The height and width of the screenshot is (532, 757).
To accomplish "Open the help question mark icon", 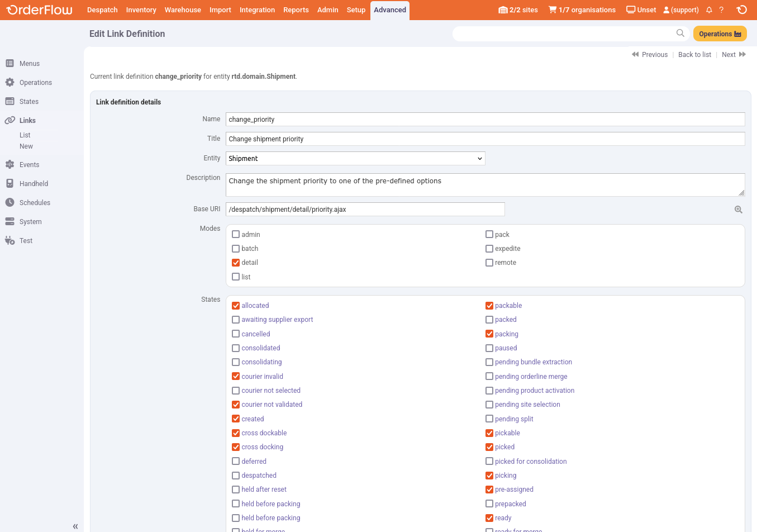I will click(721, 10).
